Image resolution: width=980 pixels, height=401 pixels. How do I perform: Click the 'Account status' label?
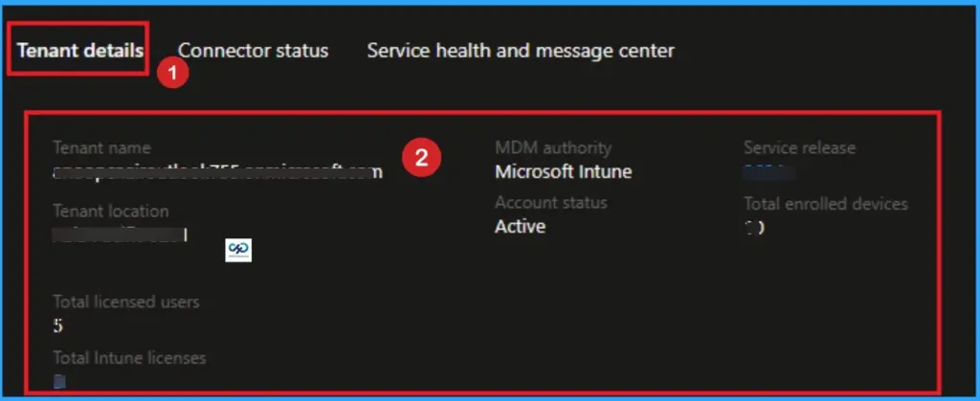pos(550,202)
